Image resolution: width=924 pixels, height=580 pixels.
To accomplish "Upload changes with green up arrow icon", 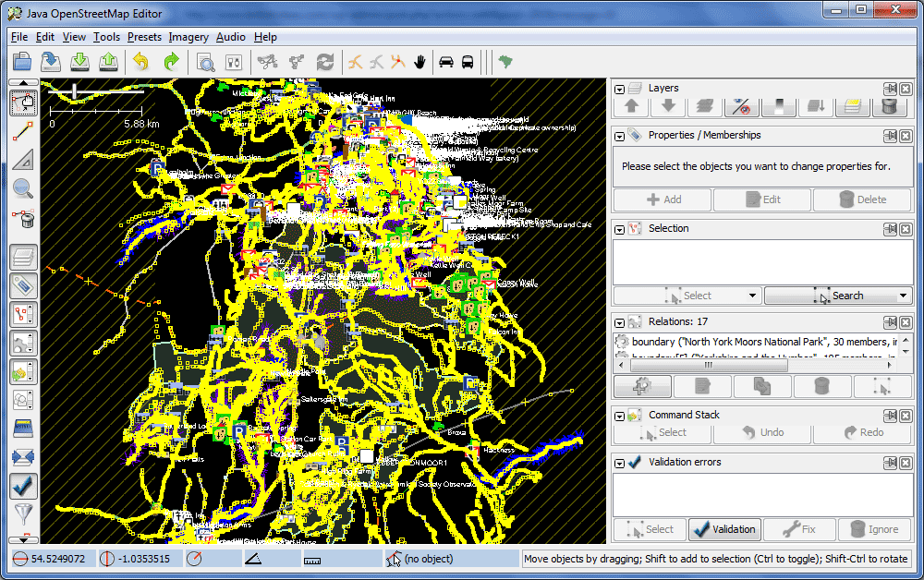I will (108, 61).
